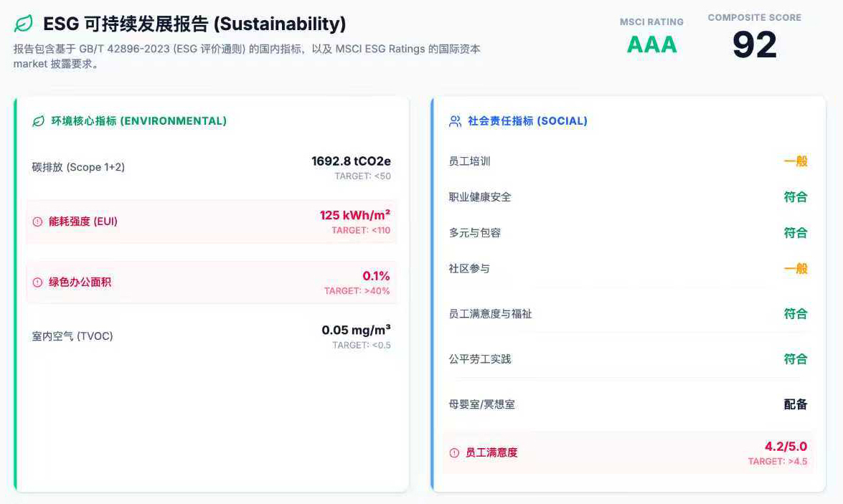The height and width of the screenshot is (504, 843).
Task: Click the 一般 status for 社区参与
Action: point(795,268)
